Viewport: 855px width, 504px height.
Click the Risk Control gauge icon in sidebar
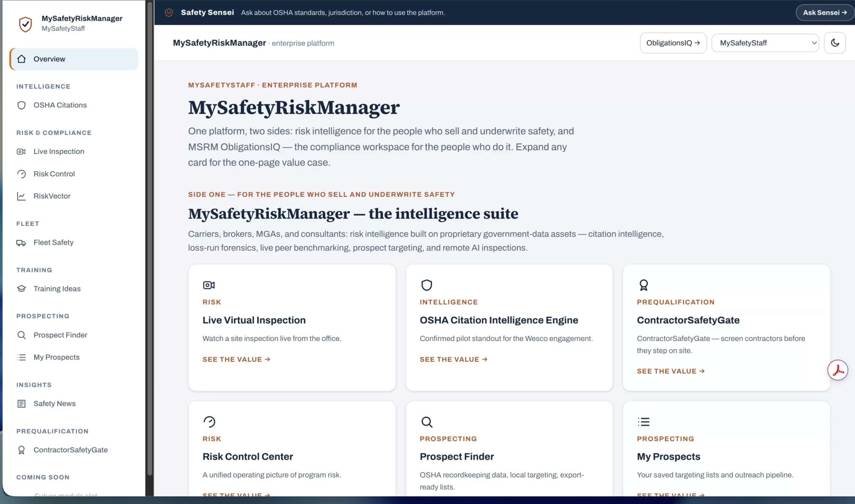(21, 174)
